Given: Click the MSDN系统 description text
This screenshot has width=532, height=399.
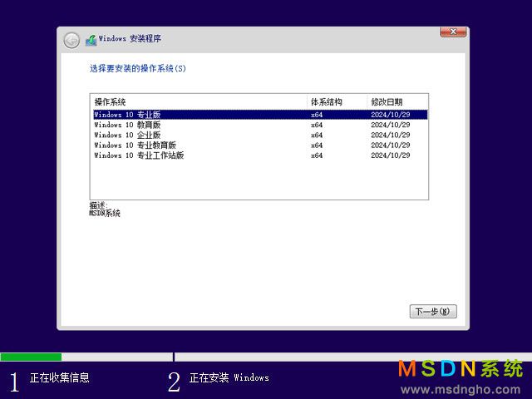Looking at the screenshot, I should [x=105, y=214].
